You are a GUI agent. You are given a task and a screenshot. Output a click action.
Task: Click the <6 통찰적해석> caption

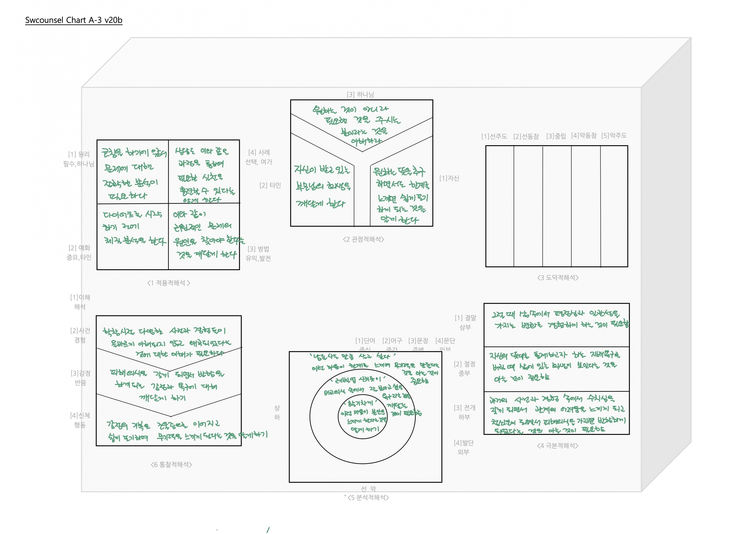point(171,464)
